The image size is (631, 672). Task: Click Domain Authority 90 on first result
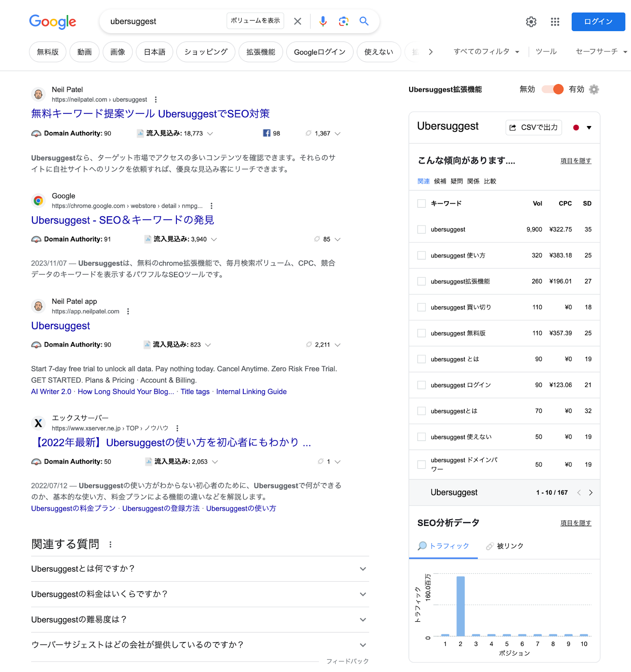pyautogui.click(x=71, y=133)
